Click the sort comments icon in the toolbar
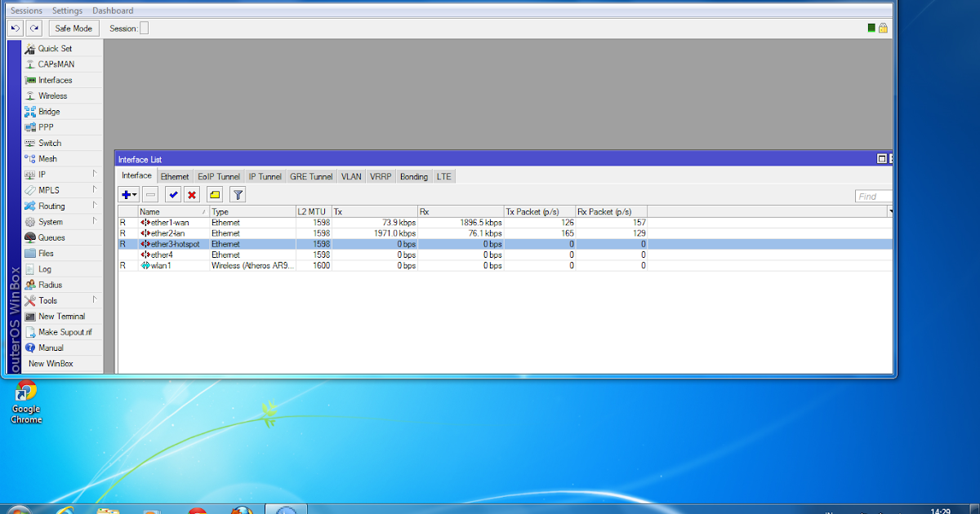 (214, 194)
